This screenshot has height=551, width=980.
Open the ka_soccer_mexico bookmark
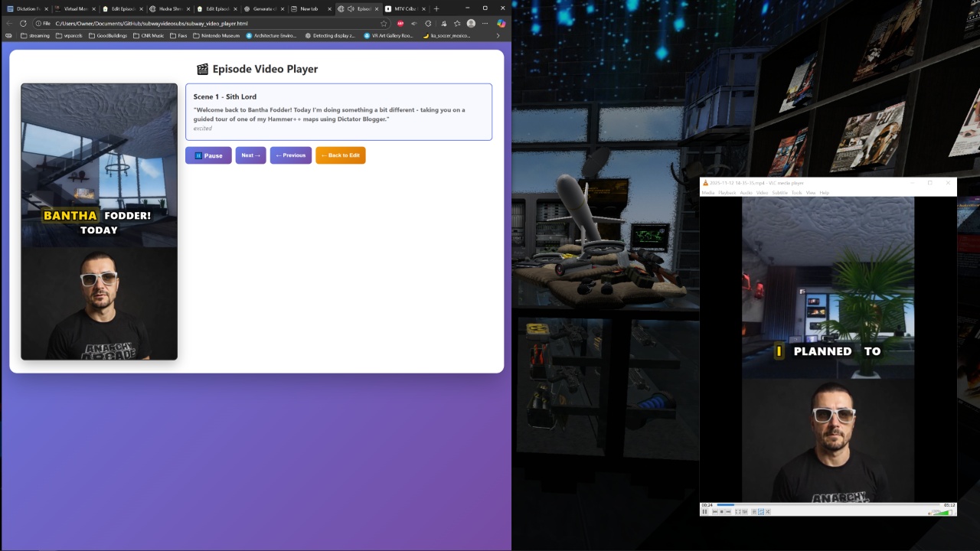[446, 35]
